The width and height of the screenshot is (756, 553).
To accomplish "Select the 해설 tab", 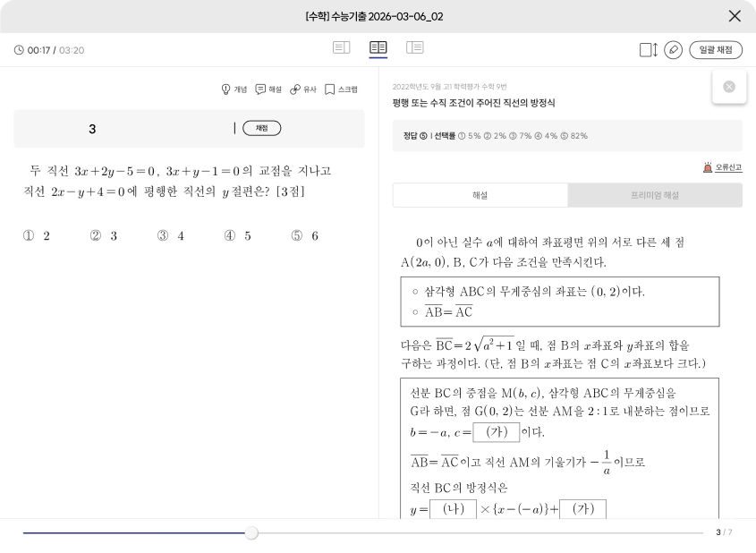I will 480,195.
